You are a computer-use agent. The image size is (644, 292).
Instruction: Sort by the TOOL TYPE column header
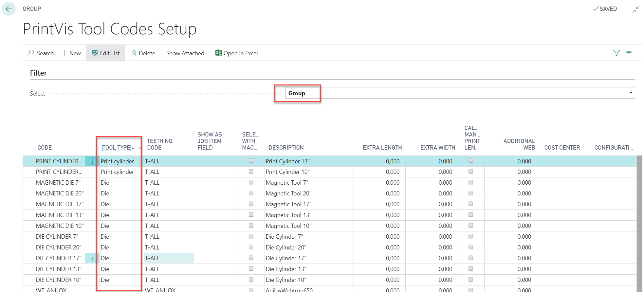click(x=117, y=148)
